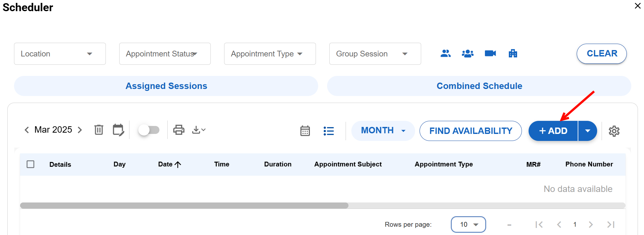Click the video camera telehealth filter icon
Image resolution: width=644 pixels, height=235 pixels.
click(x=490, y=54)
